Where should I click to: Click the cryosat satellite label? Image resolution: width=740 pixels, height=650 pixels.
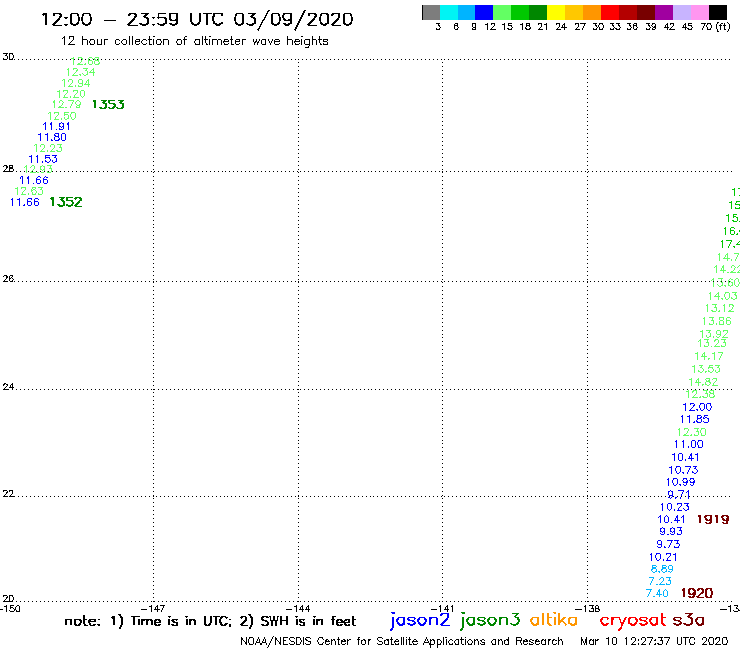633,620
